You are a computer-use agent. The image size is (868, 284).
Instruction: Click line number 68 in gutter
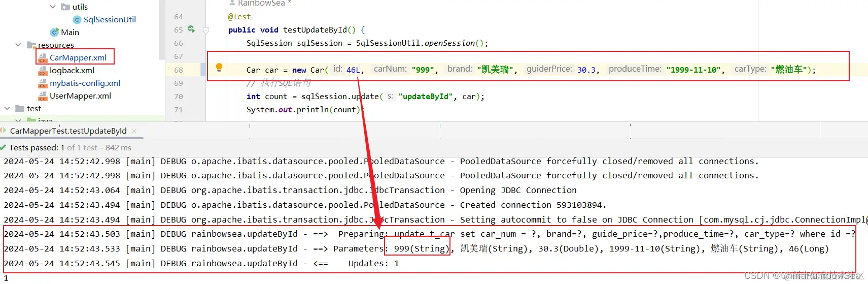tap(179, 70)
